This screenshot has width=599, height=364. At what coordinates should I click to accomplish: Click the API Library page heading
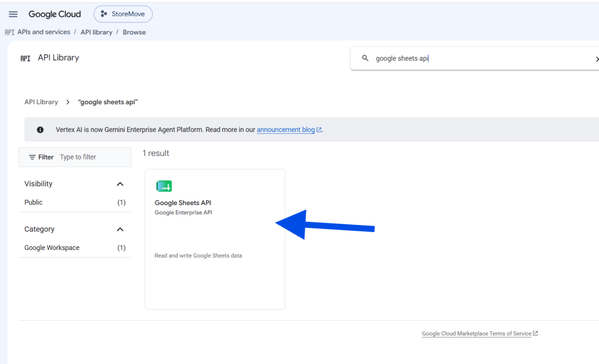(58, 58)
